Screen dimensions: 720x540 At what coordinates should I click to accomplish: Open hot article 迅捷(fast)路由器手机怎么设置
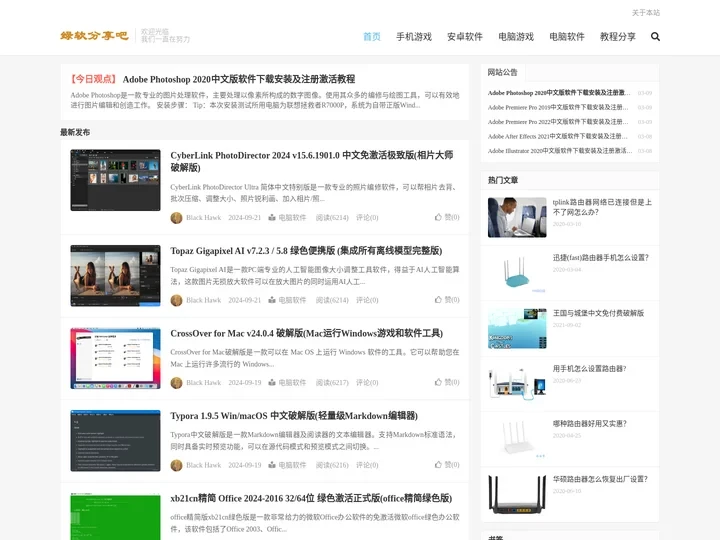(x=601, y=258)
